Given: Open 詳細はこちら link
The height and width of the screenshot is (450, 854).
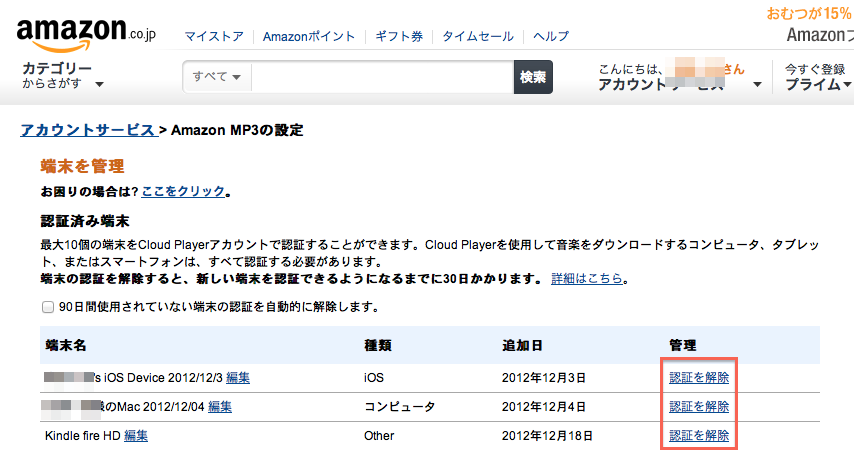Looking at the screenshot, I should point(587,279).
